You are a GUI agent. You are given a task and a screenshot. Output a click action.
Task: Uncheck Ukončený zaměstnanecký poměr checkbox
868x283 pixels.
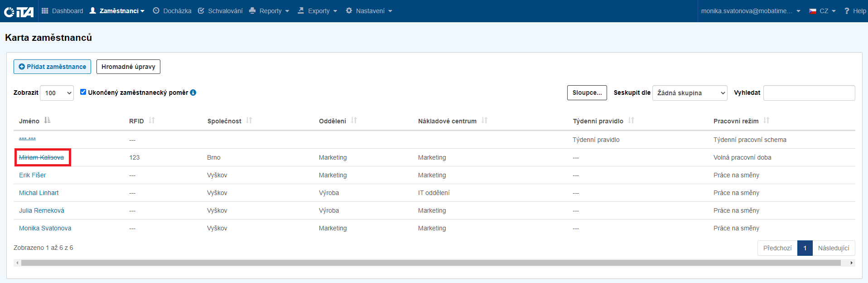click(83, 92)
